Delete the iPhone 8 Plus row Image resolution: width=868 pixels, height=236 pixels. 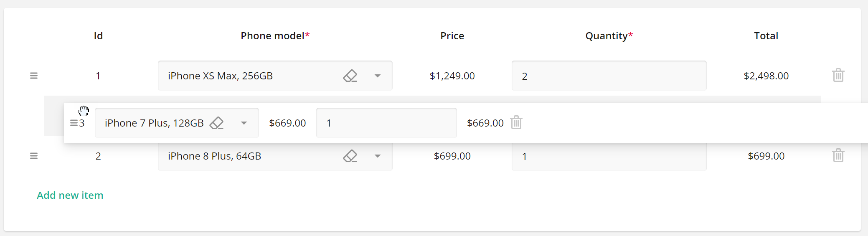coord(838,155)
